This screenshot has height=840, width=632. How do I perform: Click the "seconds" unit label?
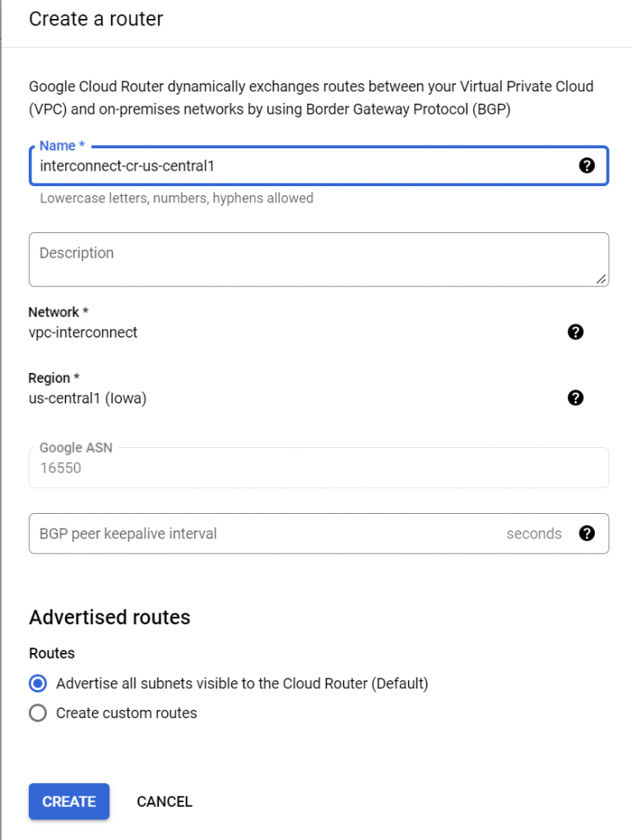tap(534, 534)
